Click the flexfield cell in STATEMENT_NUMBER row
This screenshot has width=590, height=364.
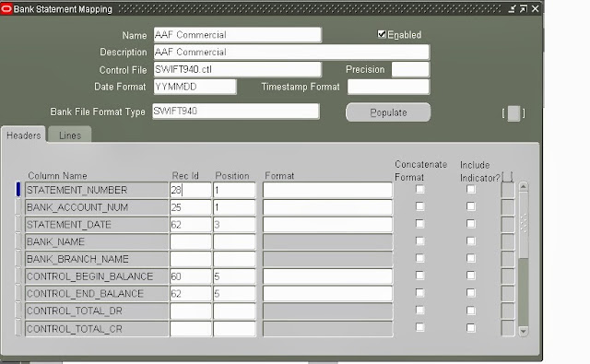pos(508,190)
